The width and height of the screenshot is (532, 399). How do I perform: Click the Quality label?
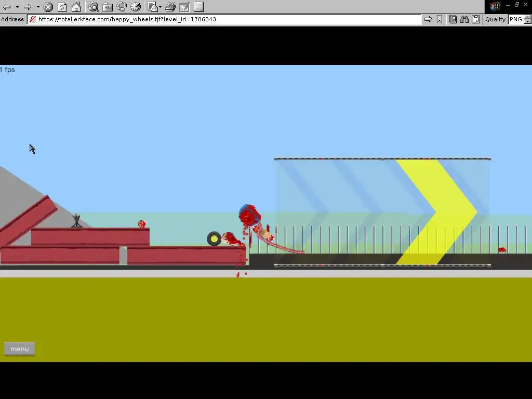point(495,19)
